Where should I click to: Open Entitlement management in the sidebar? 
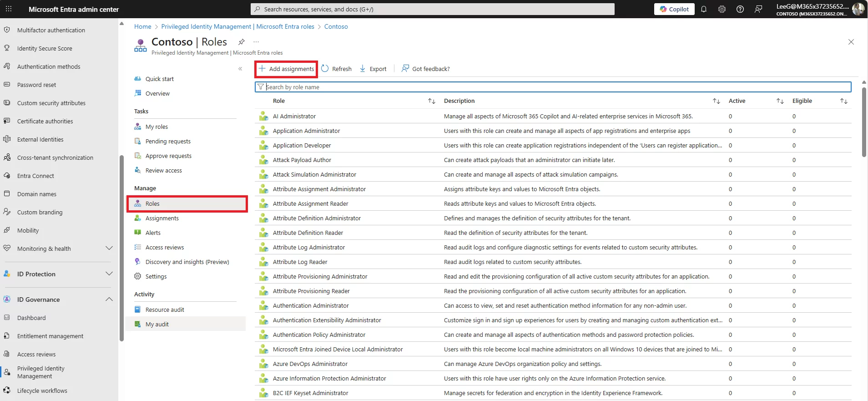pos(50,336)
